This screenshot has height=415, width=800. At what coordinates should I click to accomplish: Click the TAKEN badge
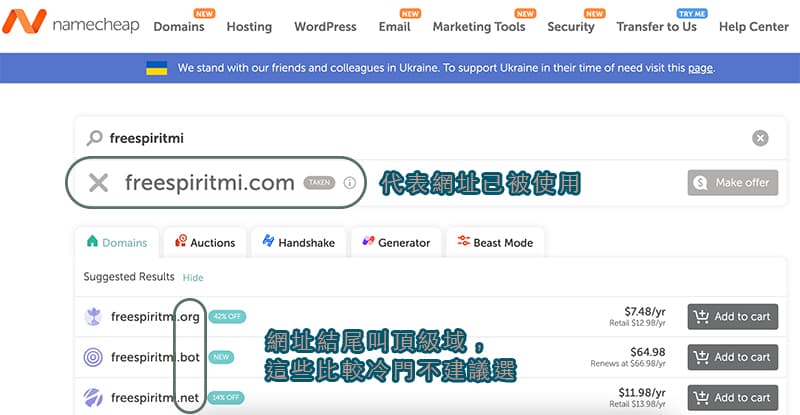(x=319, y=183)
